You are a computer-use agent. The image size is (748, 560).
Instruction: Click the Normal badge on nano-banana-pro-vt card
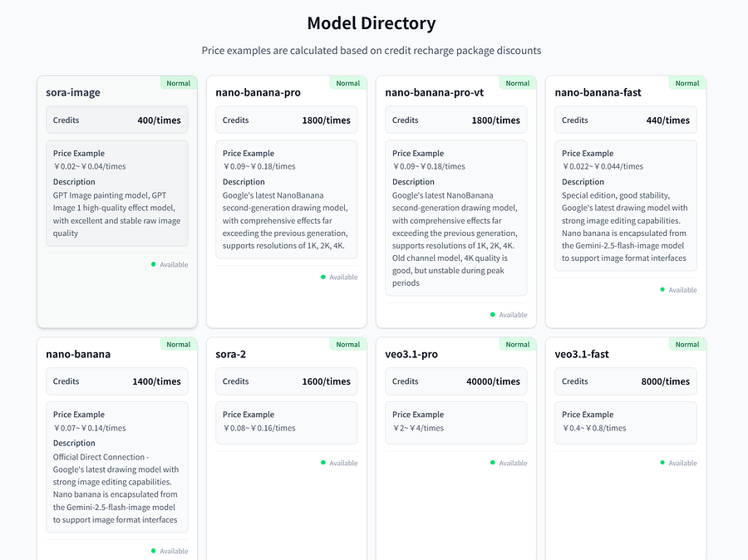(518, 83)
